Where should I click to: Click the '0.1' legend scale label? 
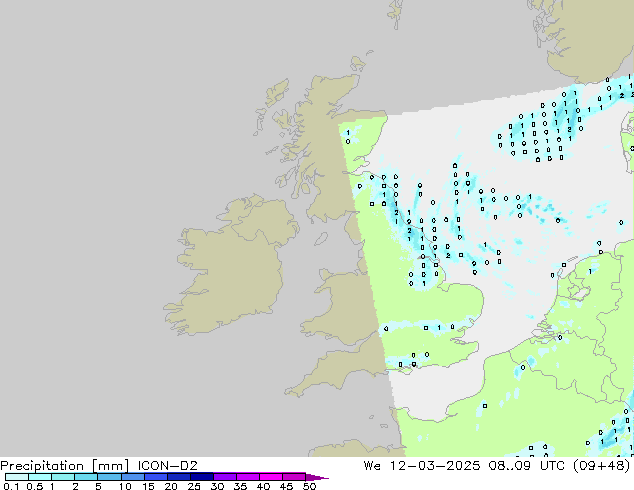pos(11,486)
